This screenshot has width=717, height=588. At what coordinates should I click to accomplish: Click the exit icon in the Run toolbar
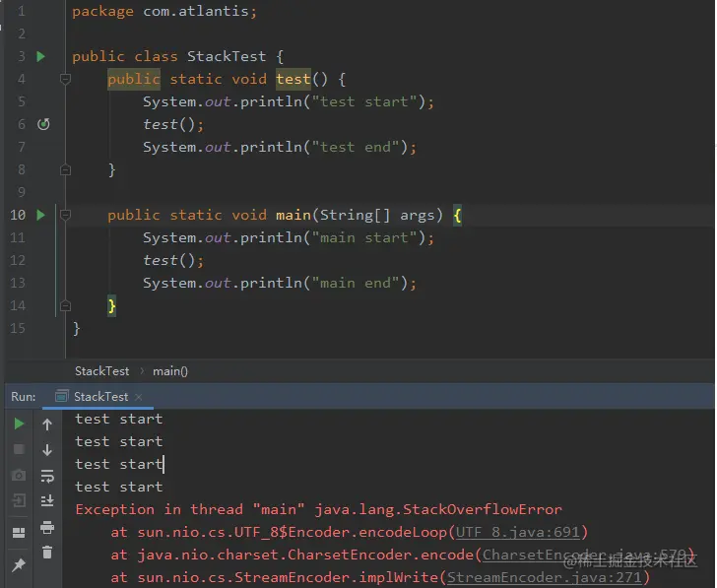(19, 500)
